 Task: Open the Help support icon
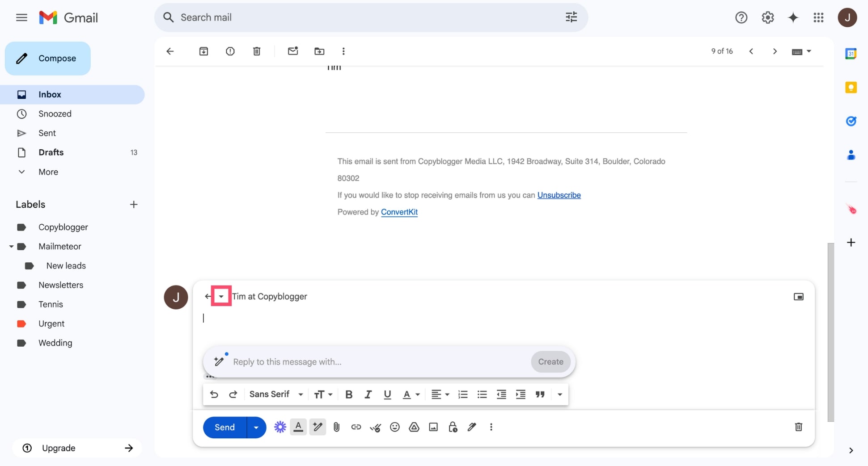tap(741, 17)
